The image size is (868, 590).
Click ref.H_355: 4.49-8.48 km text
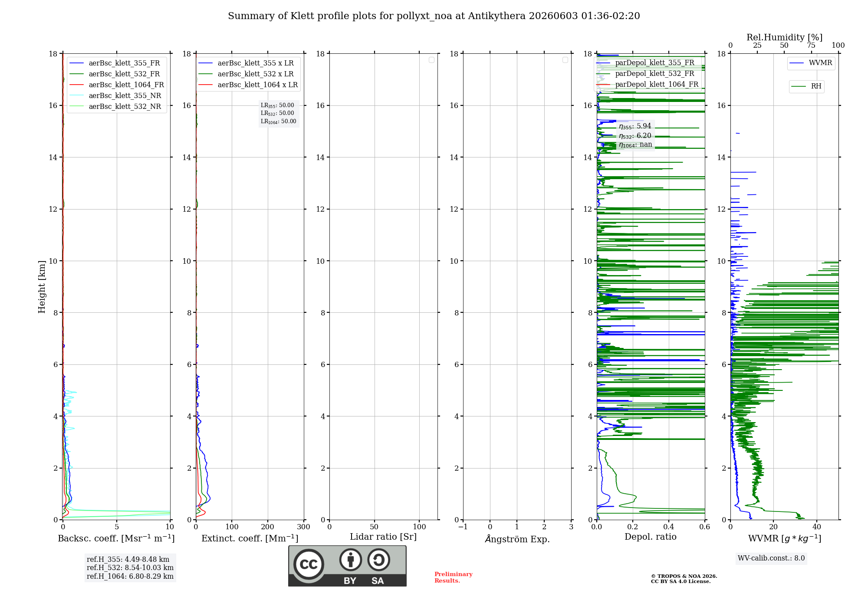[128, 560]
